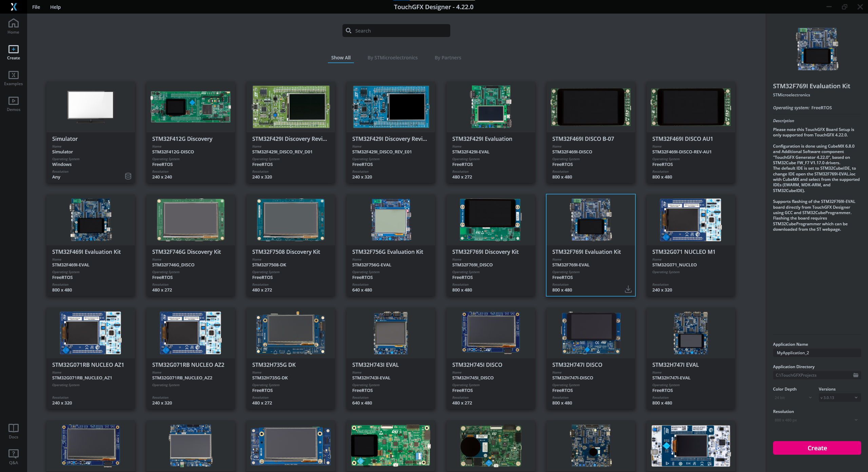Select the STM32H747I EVAL board image

point(691,333)
